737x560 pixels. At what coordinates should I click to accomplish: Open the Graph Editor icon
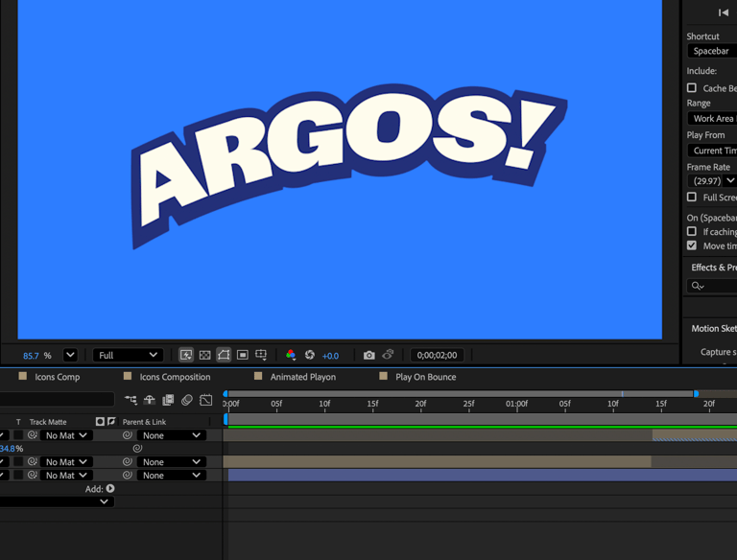click(206, 400)
